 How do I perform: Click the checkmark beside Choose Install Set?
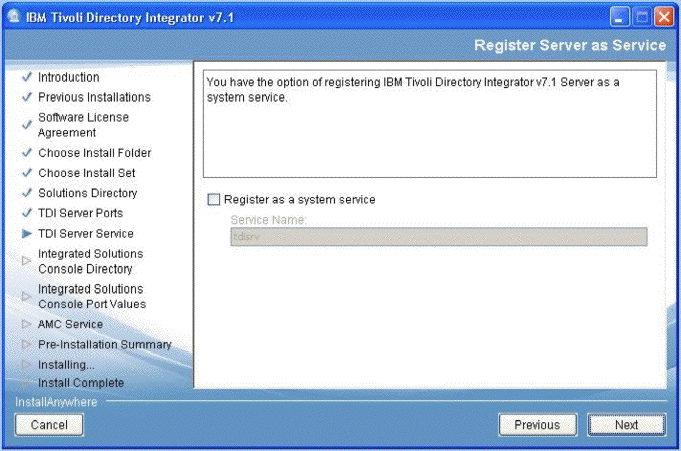(x=26, y=173)
